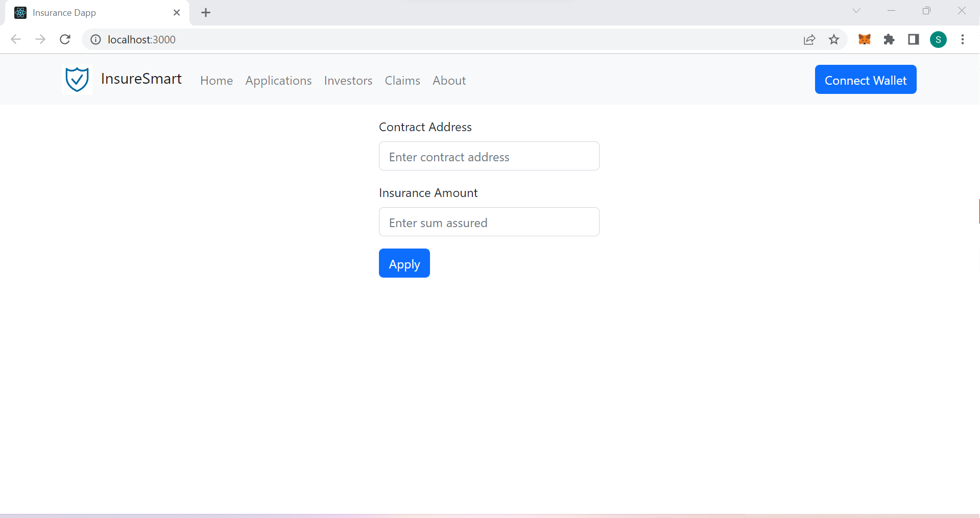The width and height of the screenshot is (980, 518).
Task: Toggle the browser side panel icon
Action: tap(914, 39)
